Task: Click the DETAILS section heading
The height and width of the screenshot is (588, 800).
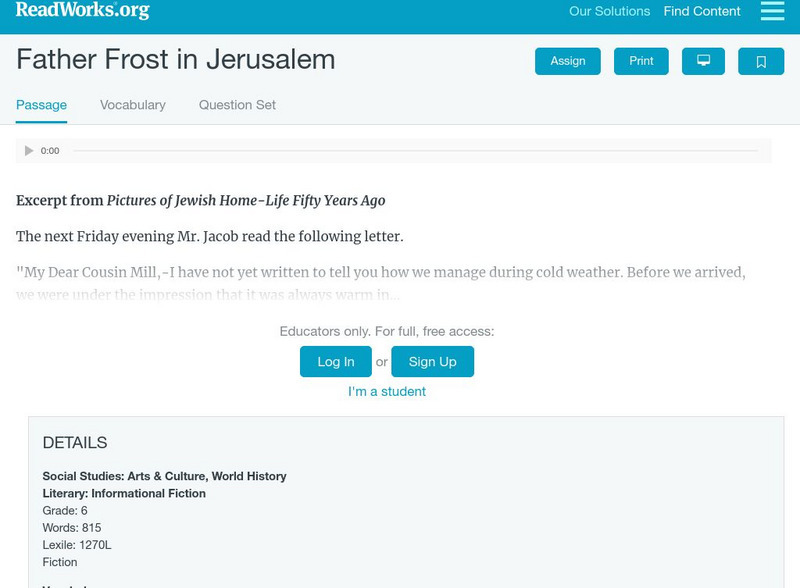Action: [75, 443]
